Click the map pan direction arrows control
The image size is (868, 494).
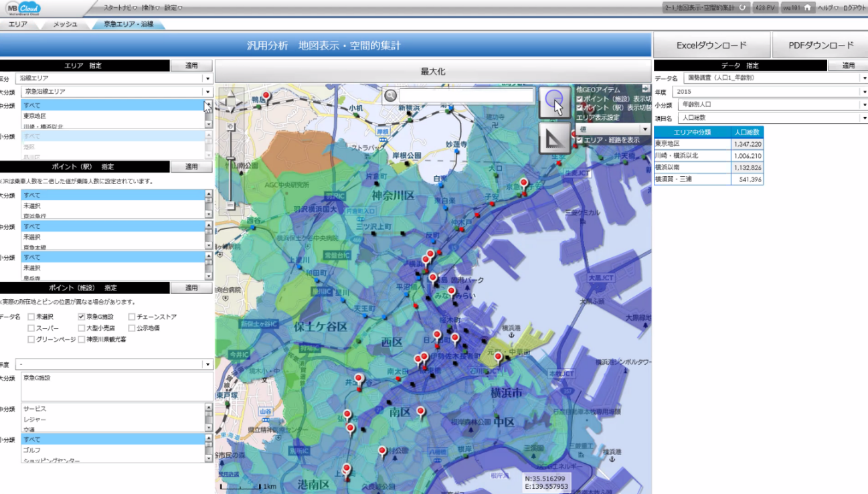coord(232,102)
